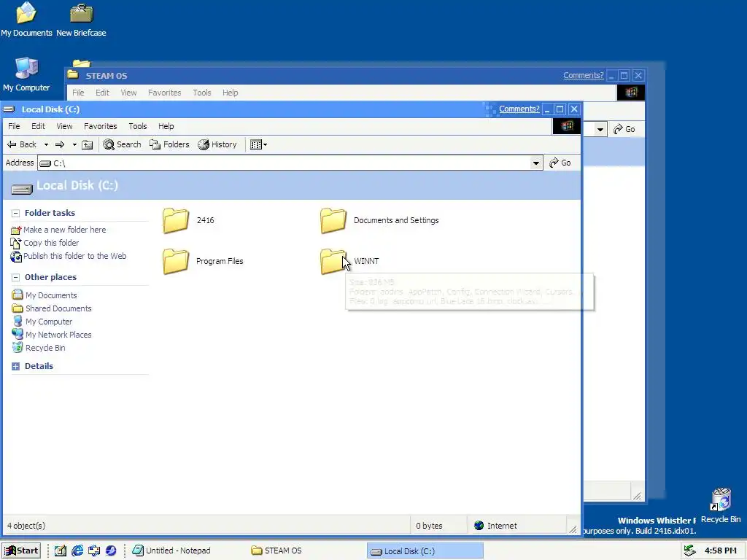The image size is (747, 560).
Task: Collapse the Other places section
Action: 16,278
